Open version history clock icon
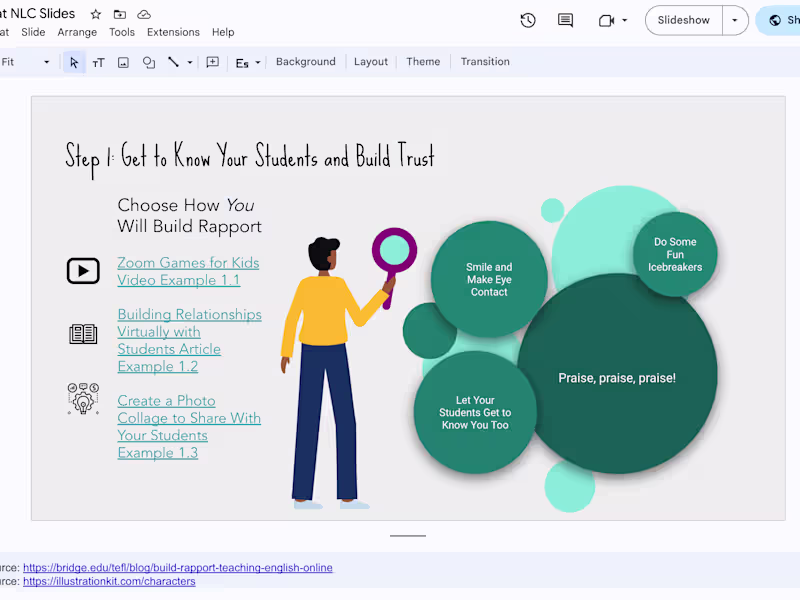Viewport: 800px width, 600px height. [528, 20]
